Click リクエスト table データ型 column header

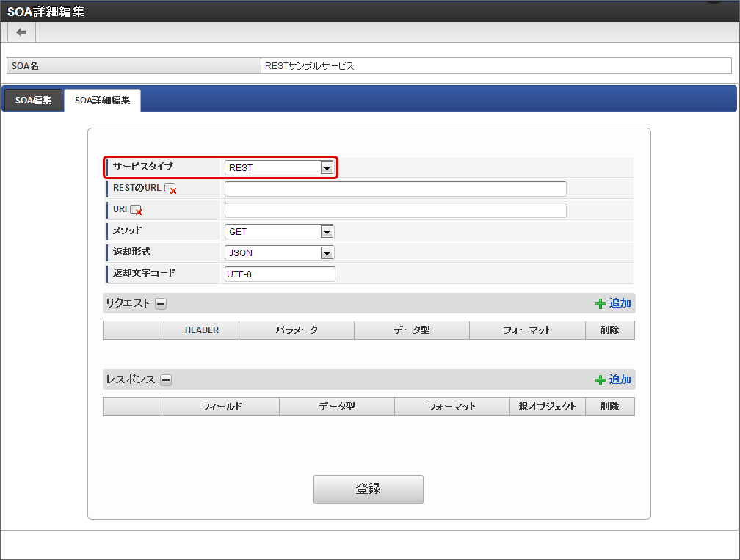[412, 330]
